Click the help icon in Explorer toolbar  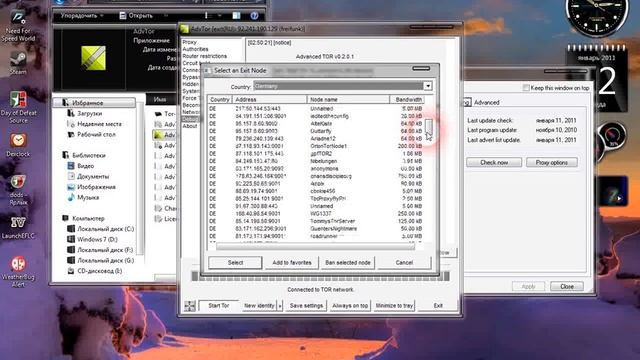[x=254, y=16]
